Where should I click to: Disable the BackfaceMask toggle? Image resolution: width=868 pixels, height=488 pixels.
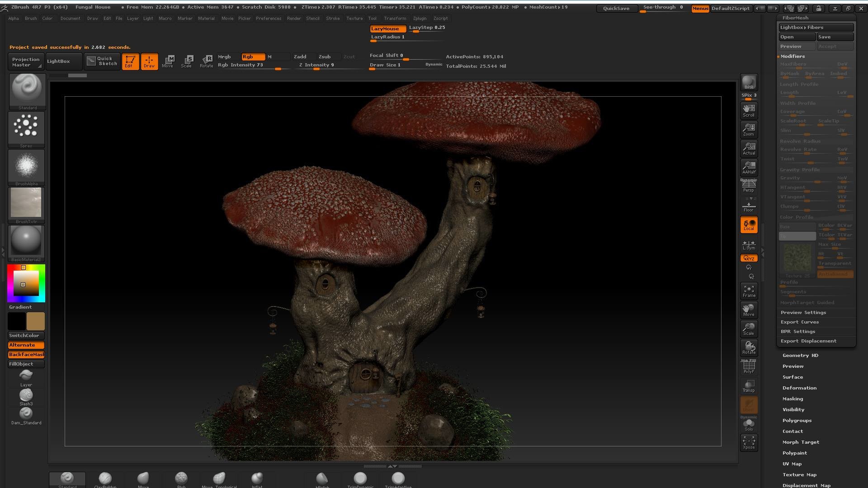(x=26, y=354)
